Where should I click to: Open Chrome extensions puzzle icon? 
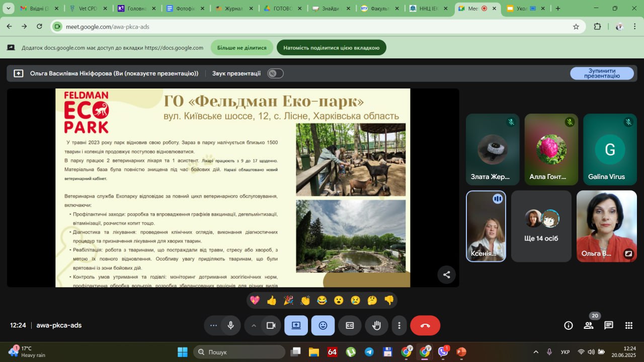point(597,27)
